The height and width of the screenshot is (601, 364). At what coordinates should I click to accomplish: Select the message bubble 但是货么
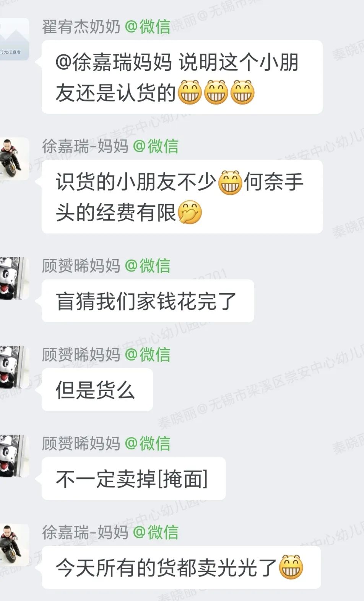pos(97,390)
